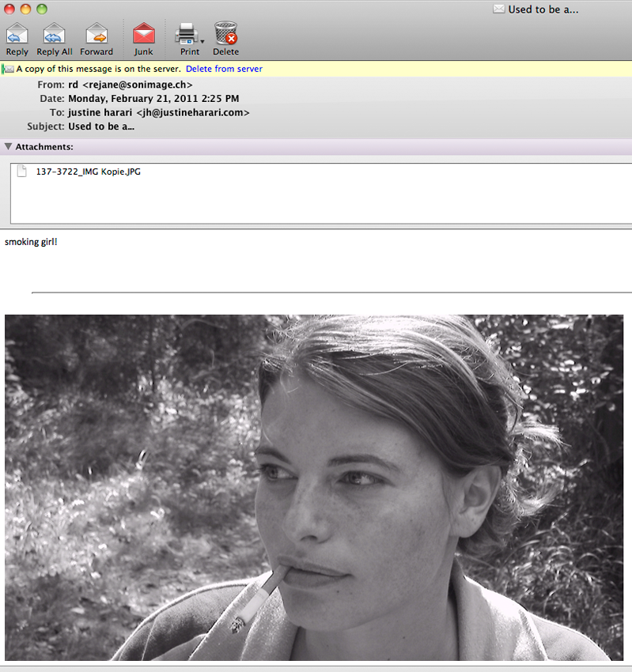Open the Print dropdown arrow

202,42
